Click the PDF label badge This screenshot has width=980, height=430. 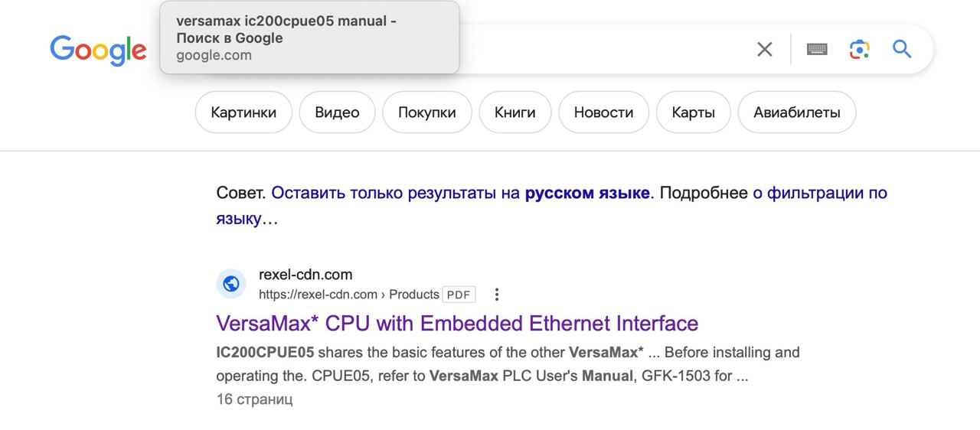pyautogui.click(x=459, y=295)
